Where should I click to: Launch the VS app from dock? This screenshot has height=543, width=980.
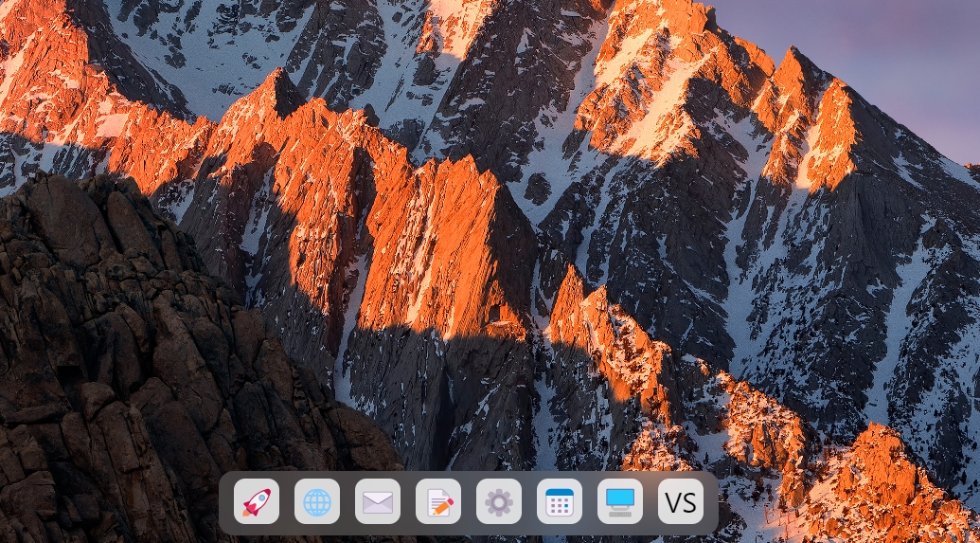click(681, 501)
